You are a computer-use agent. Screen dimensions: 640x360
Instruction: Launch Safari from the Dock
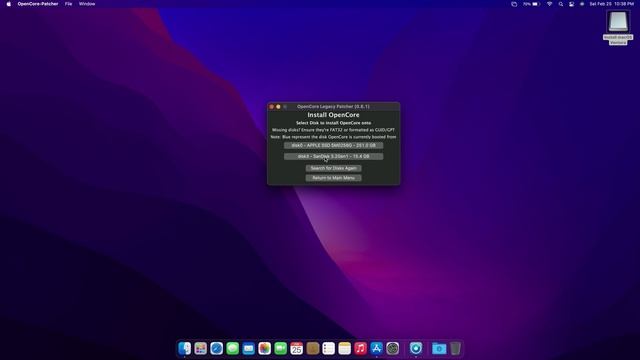(x=216, y=348)
